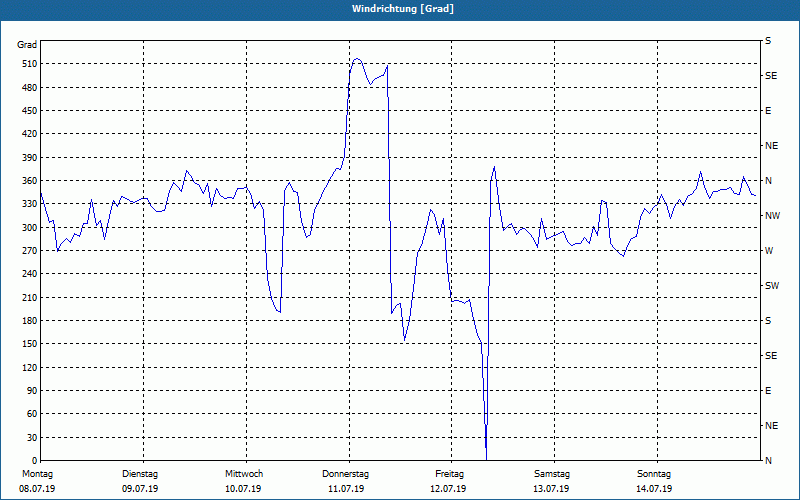
Task: Click the SW compass label on right axis
Action: [772, 286]
